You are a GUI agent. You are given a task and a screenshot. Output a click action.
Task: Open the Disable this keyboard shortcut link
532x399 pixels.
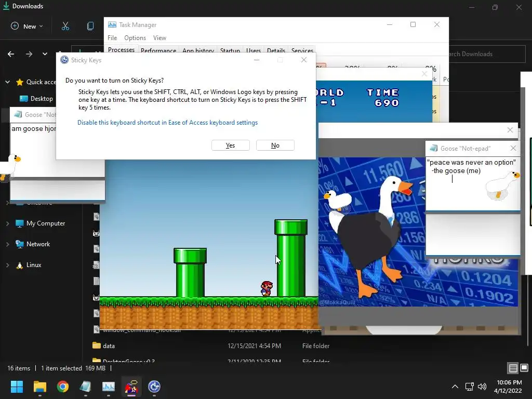tap(168, 123)
